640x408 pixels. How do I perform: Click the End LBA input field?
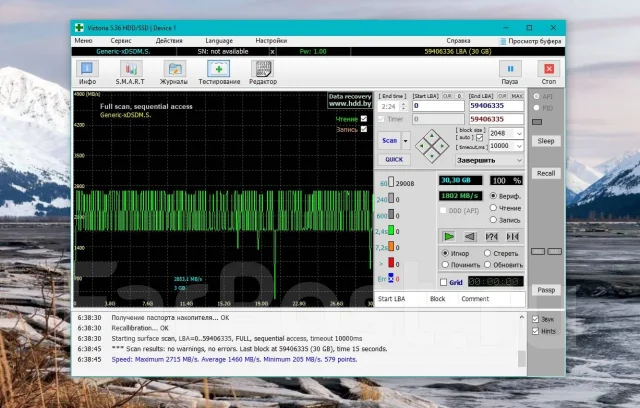[x=496, y=106]
